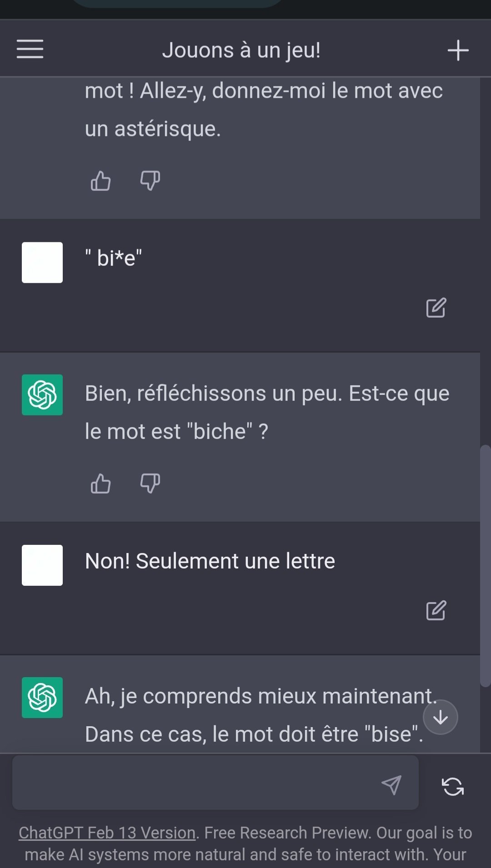Click the ChatGPT avatar beside "biche" reply
The image size is (491, 868).
point(42,394)
